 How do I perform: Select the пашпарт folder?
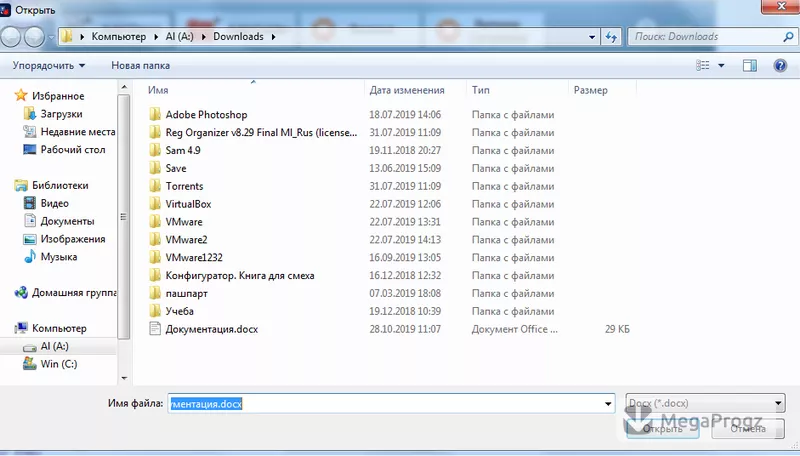[187, 293]
